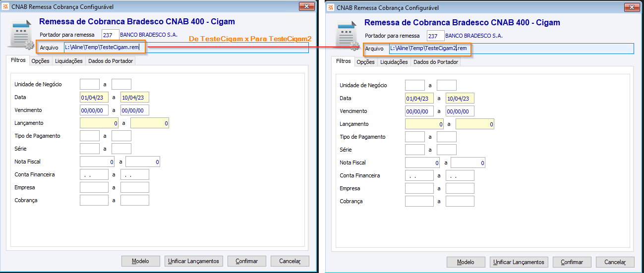This screenshot has height=273, width=644.
Task: Click Unificar Lançamentos in left window
Action: coord(194,261)
